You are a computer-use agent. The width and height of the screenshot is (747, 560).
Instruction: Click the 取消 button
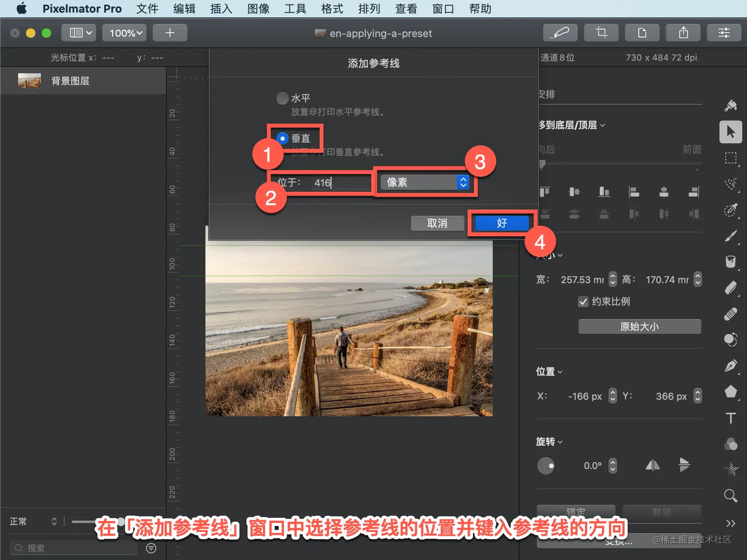[437, 223]
